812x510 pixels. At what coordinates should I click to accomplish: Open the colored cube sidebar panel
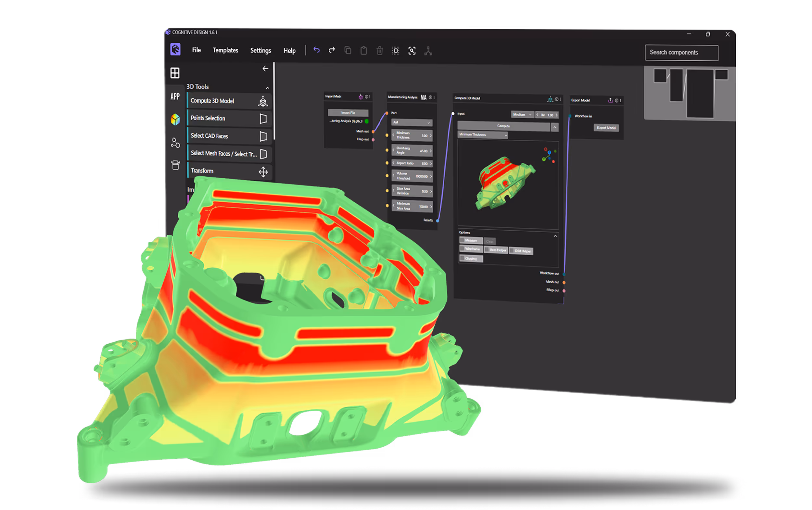175,119
